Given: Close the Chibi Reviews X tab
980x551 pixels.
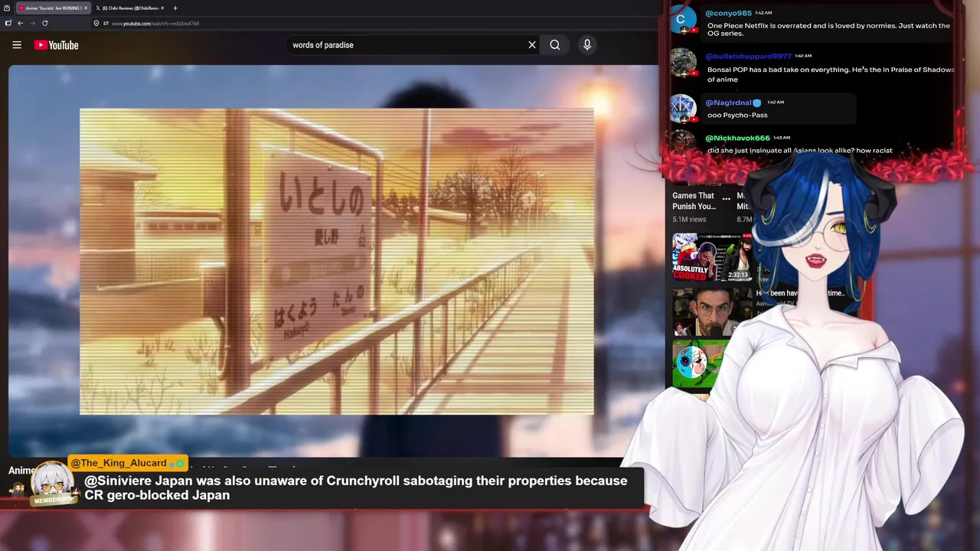Looking at the screenshot, I should [x=162, y=8].
